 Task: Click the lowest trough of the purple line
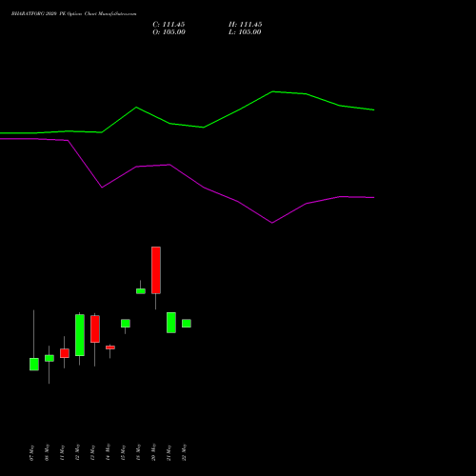[272, 223]
